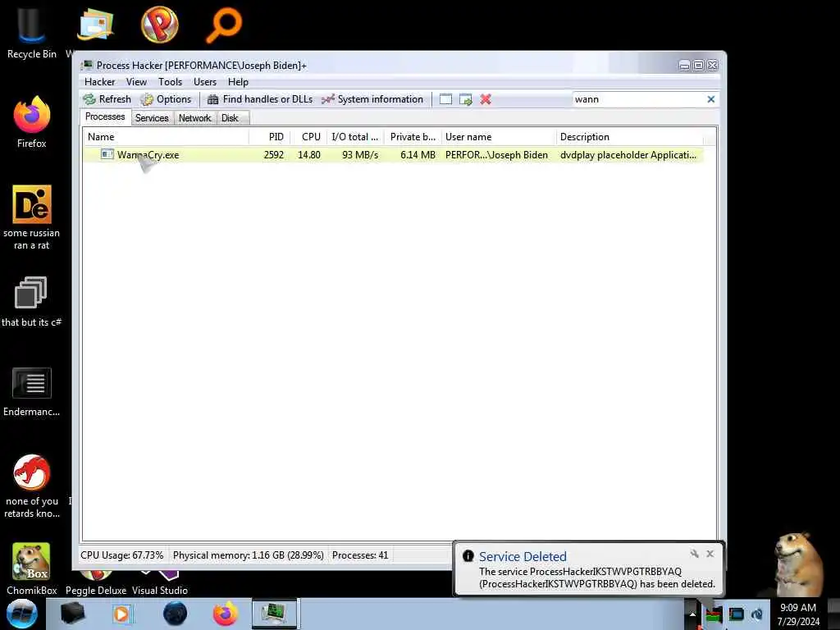The image size is (840, 630).
Task: Open Firefox from the taskbar
Action: [225, 614]
